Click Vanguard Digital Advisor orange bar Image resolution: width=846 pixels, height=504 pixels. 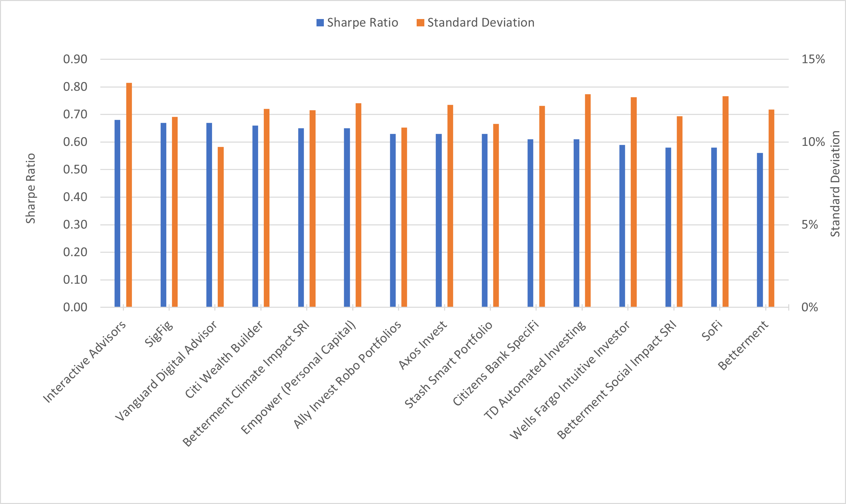point(221,227)
